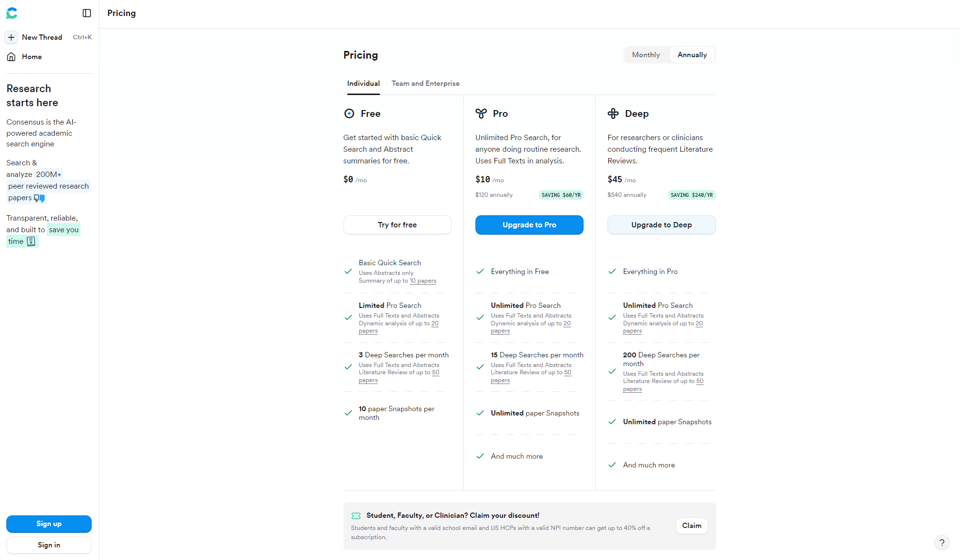Click Upgrade to Deep button

tap(661, 225)
